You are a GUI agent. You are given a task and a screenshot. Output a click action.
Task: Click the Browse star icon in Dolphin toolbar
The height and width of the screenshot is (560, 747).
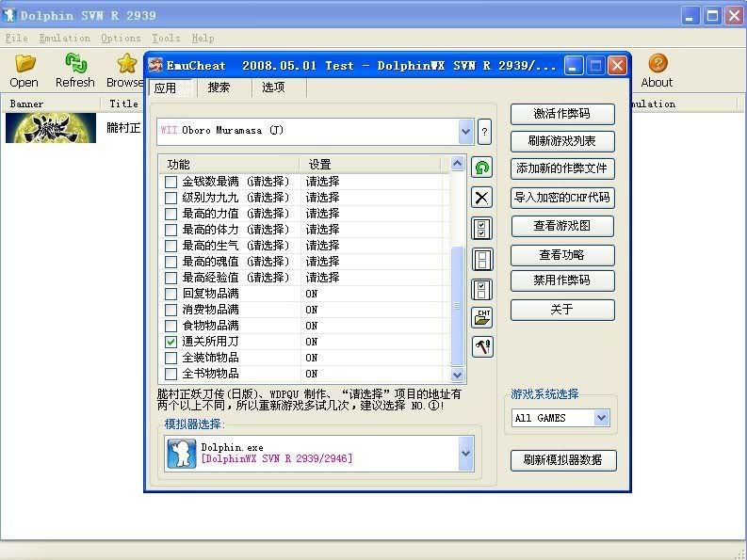127,63
